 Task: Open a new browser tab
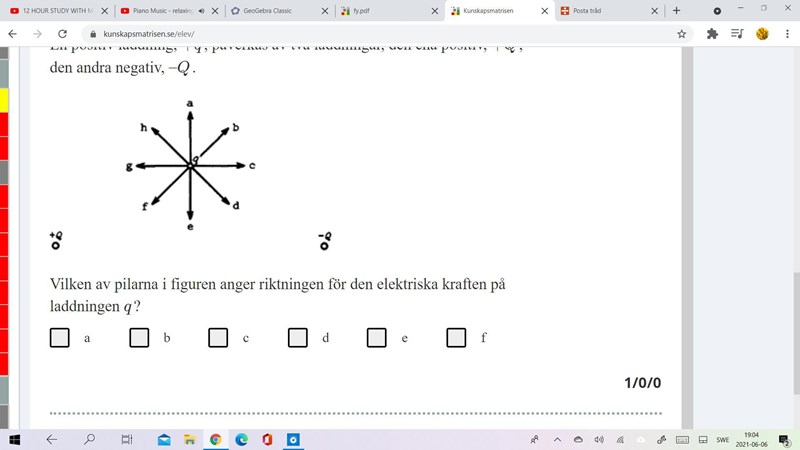[x=677, y=11]
